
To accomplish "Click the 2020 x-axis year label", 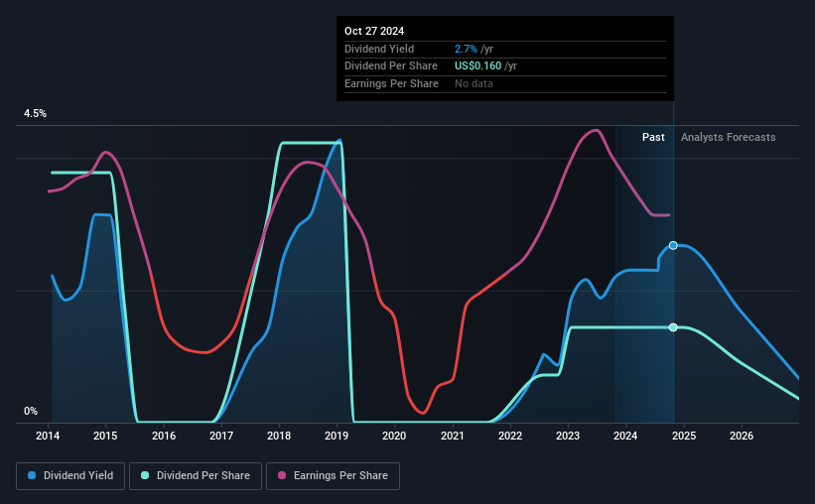I will point(394,436).
